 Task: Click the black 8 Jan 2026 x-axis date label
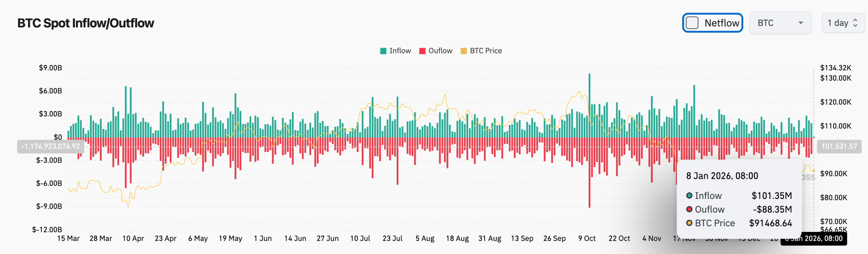(x=813, y=238)
